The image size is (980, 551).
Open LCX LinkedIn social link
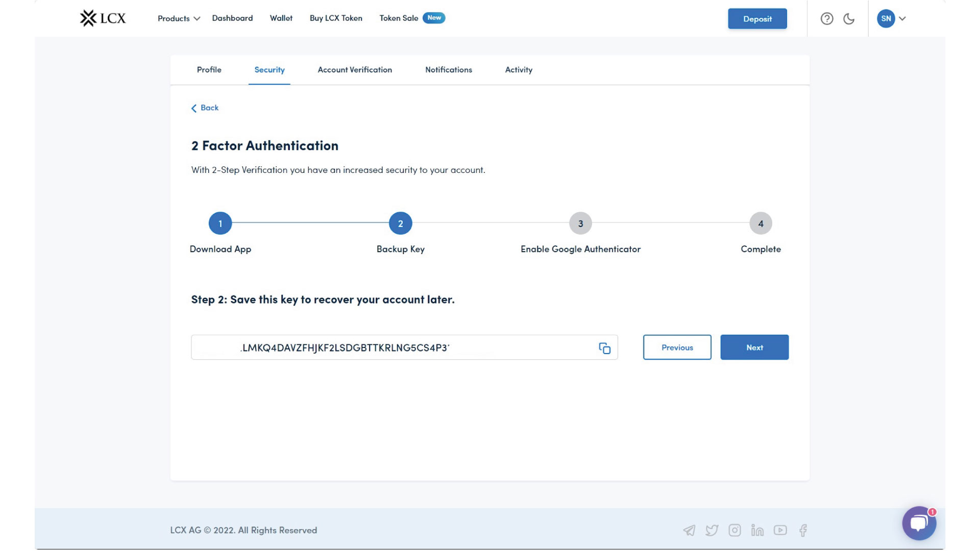(x=757, y=531)
